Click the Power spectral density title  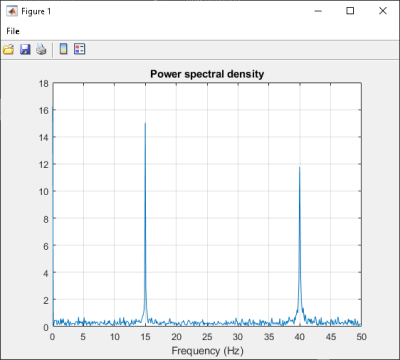coord(207,74)
